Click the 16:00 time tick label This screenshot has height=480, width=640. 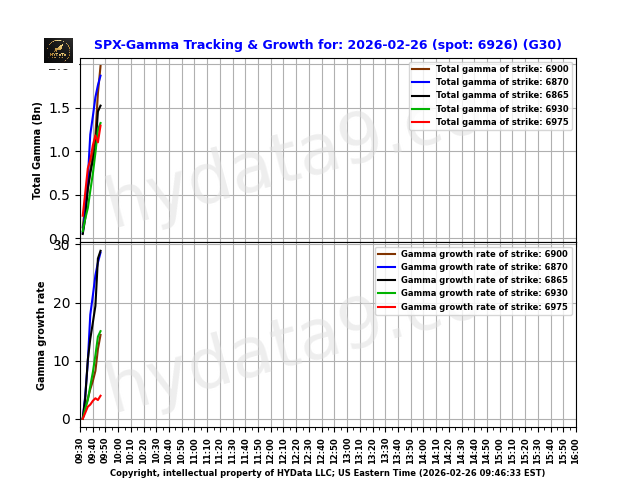(x=576, y=449)
